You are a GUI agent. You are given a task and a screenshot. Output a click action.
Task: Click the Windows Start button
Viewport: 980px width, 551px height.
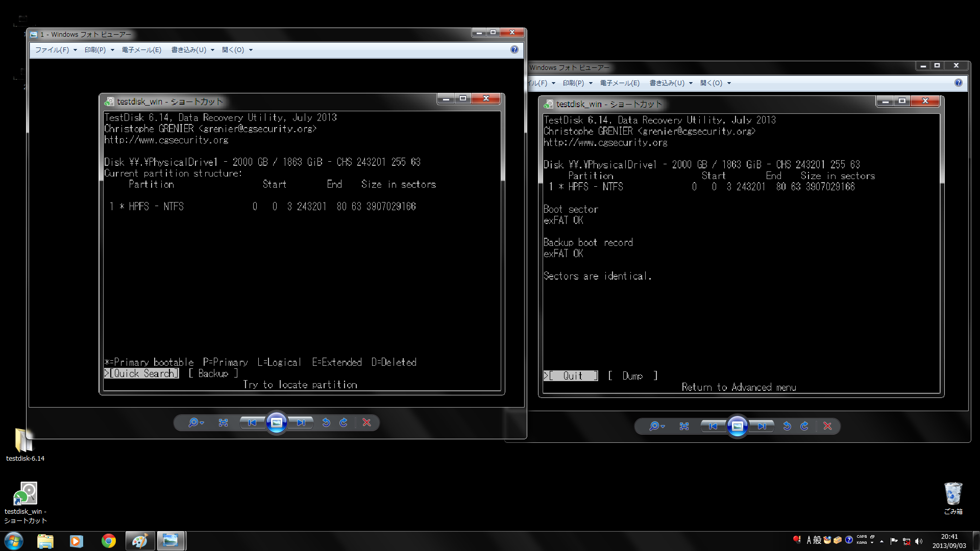point(14,541)
